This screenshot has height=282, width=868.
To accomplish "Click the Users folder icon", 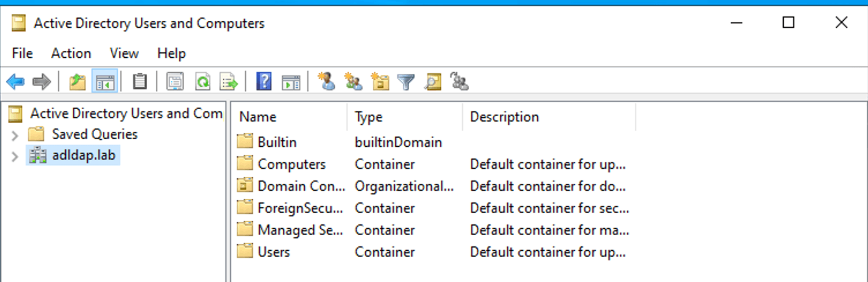I will tap(245, 251).
